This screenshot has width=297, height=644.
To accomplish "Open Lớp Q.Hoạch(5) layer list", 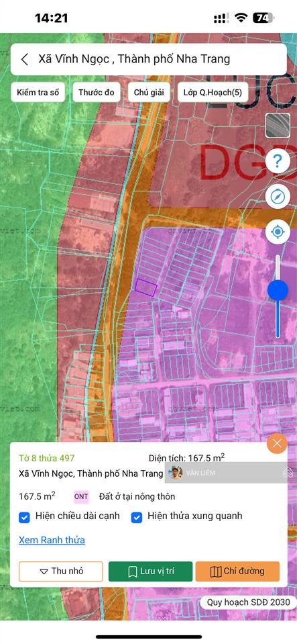I will (x=213, y=93).
